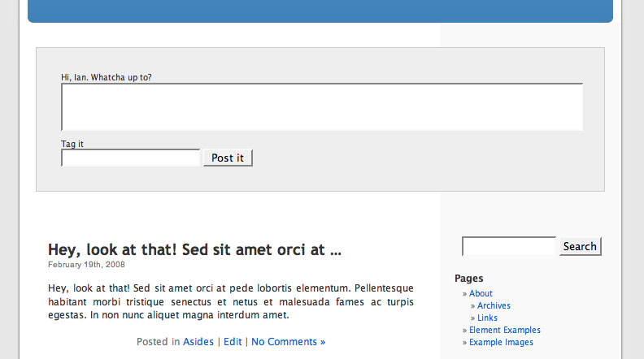Click the "Tag it" field label
Screen dimensions: 644x359
pos(72,144)
